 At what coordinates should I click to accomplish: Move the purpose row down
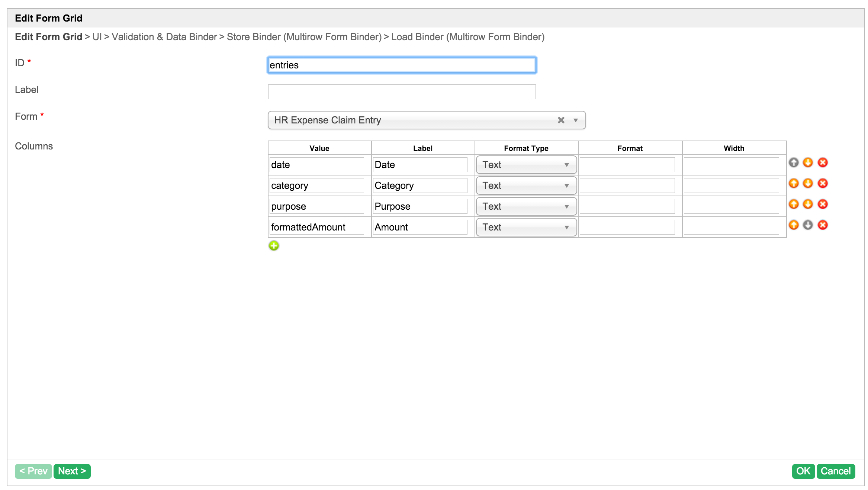click(808, 204)
